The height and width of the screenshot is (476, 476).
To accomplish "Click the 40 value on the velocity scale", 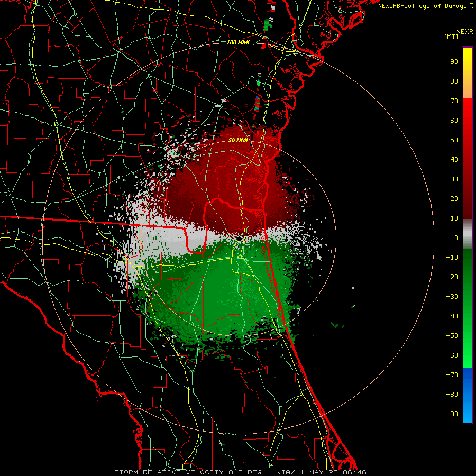I will 454,160.
